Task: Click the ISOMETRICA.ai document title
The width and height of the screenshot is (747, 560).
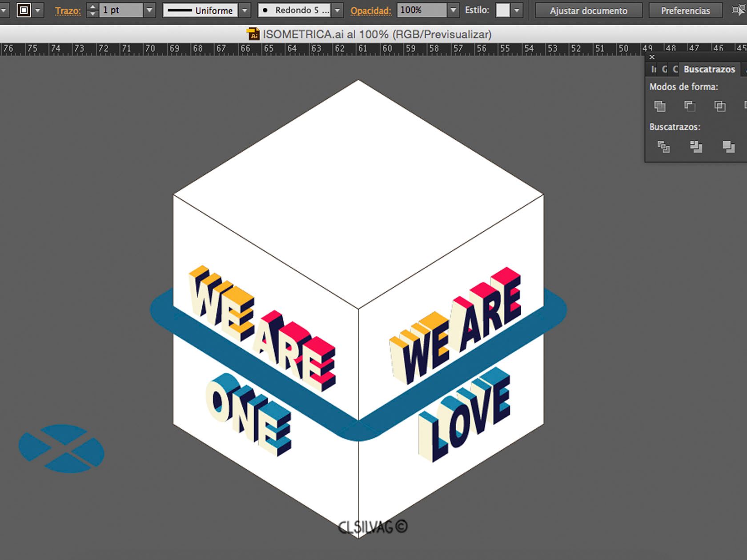Action: pos(377,34)
